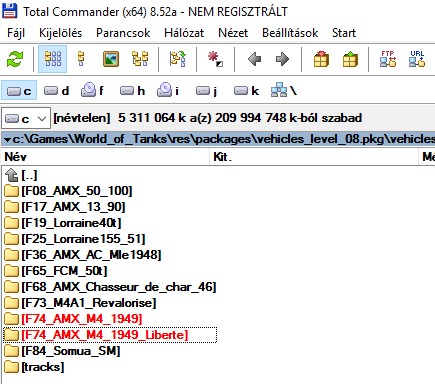The image size is (435, 384).
Task: Switch to brief view mode icon
Action: pos(53,59)
